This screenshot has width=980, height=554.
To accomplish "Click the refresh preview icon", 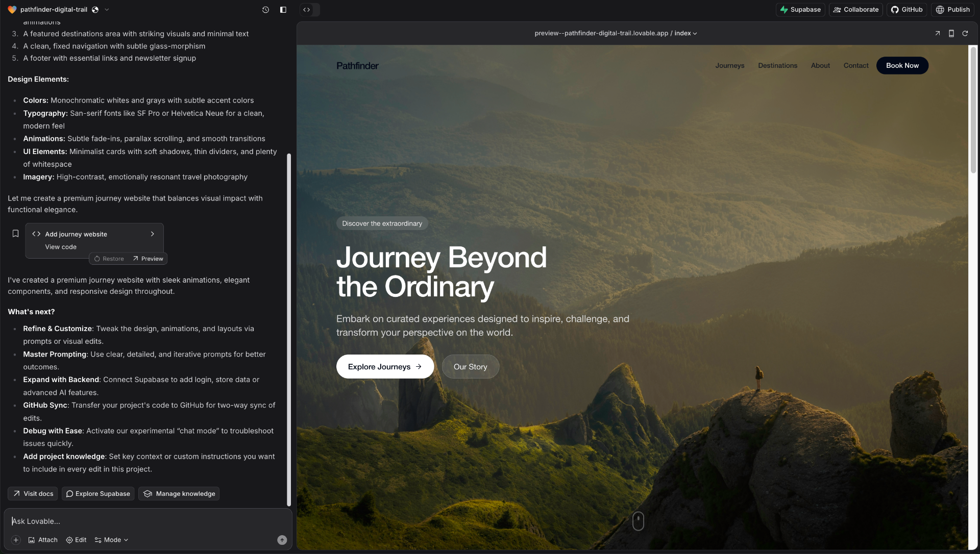I will pyautogui.click(x=965, y=33).
